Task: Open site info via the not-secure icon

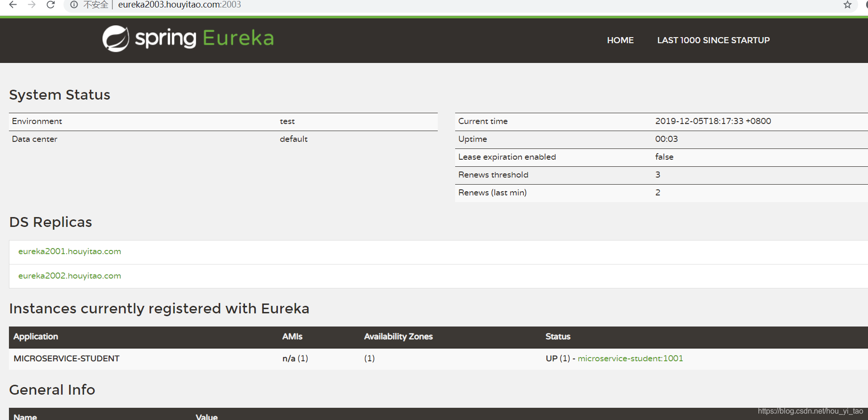Action: click(74, 5)
